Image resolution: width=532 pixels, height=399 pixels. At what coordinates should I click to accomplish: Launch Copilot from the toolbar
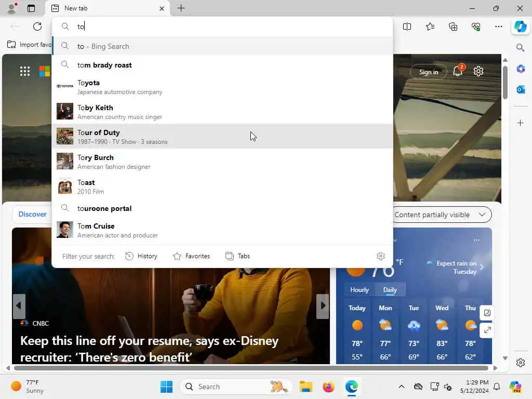coord(521,26)
